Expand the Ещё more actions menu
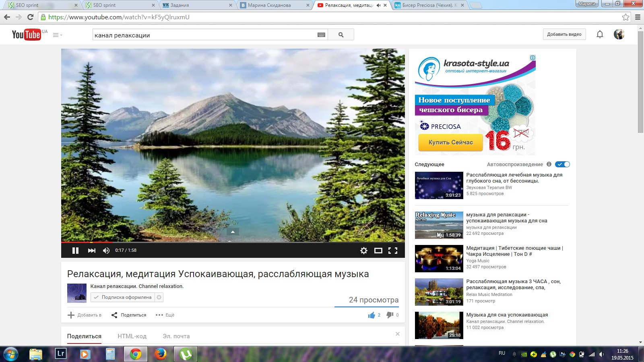 tap(165, 315)
